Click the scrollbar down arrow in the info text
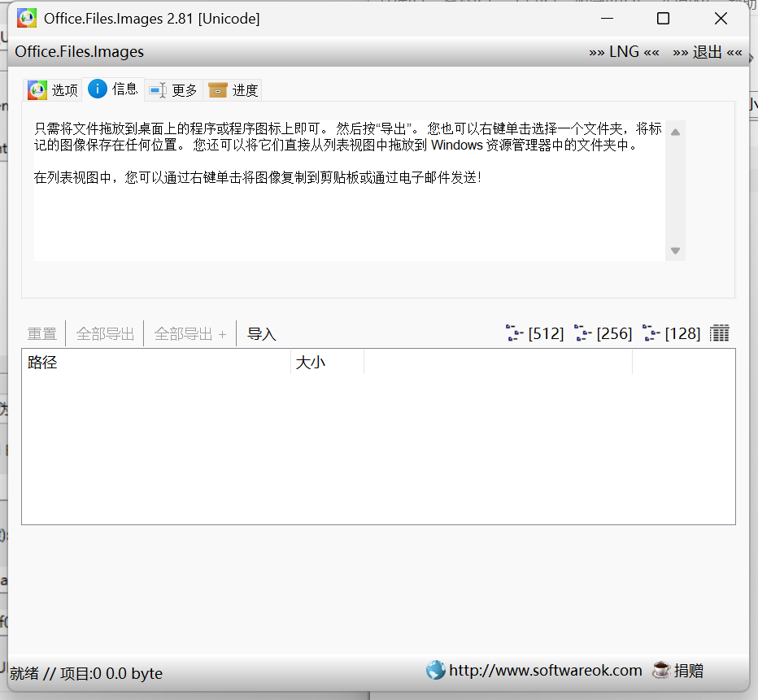The image size is (758, 700). [x=675, y=250]
